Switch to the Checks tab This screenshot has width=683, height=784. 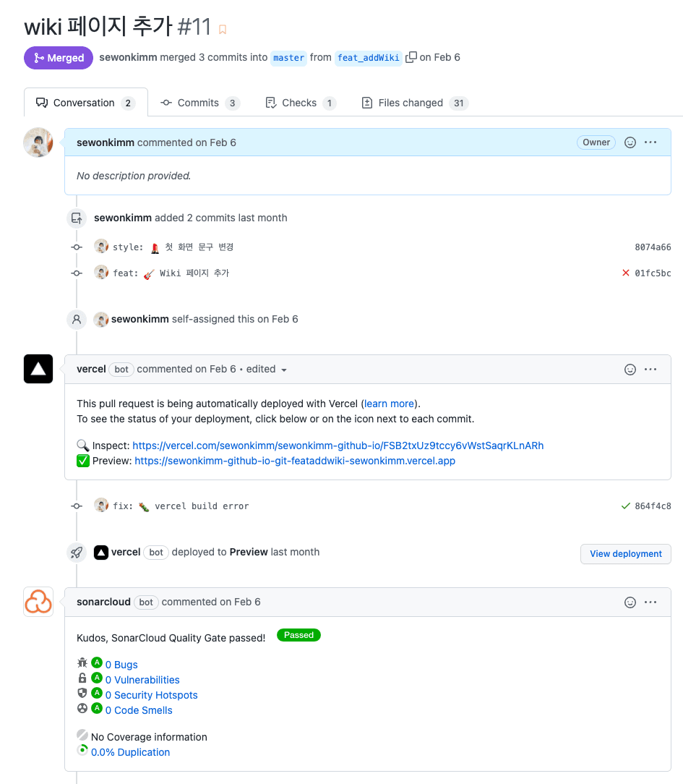(x=300, y=103)
